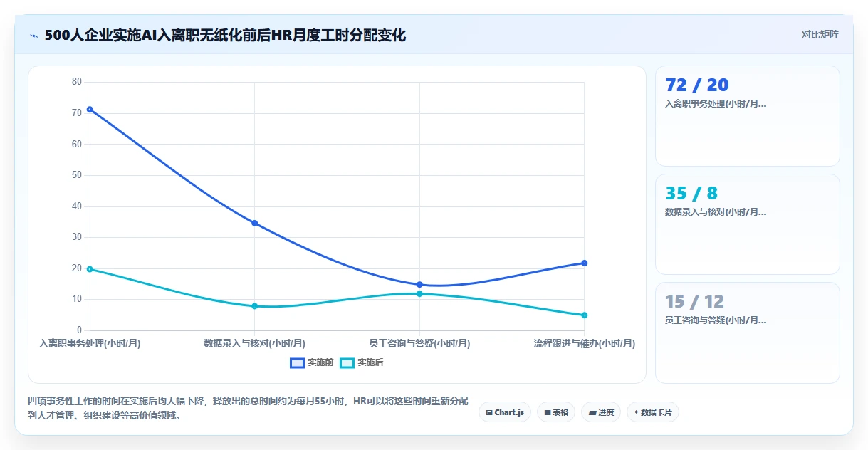The image size is (868, 450).
Task: Toggle the 实施前 legend item
Action: (312, 362)
